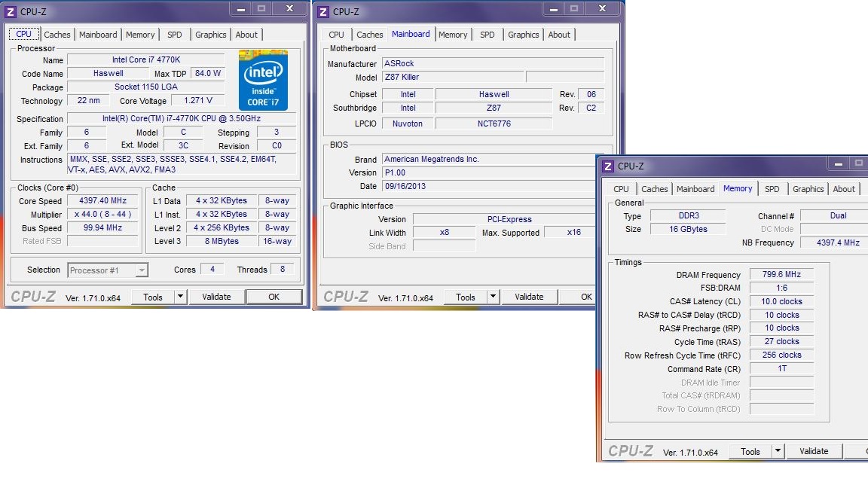Viewport: 868px width, 488px height.
Task: Expand the Tools arrow in the Mainboard window
Action: click(494, 297)
